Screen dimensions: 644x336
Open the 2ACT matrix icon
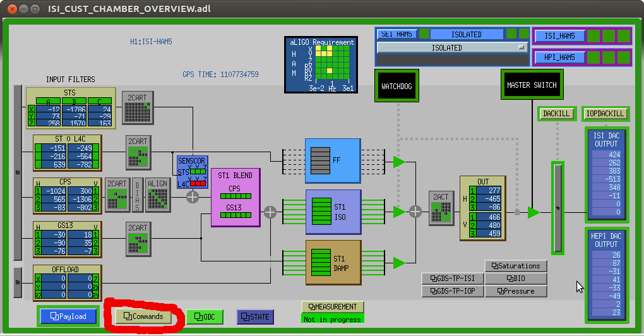click(441, 208)
